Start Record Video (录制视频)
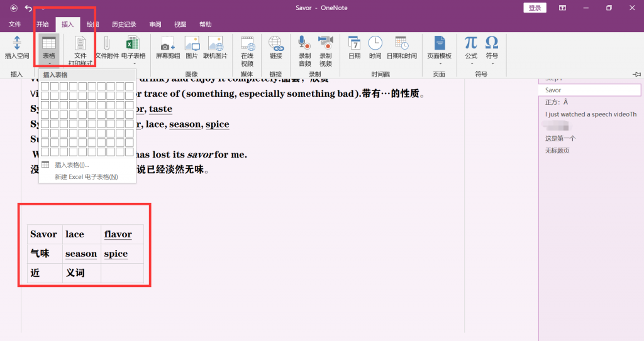644x341 pixels. click(326, 51)
